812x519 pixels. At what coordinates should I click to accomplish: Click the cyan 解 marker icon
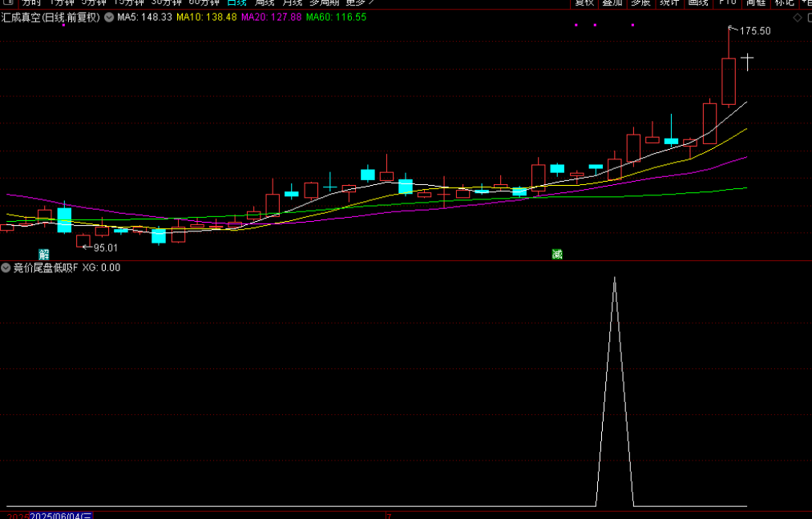[44, 254]
